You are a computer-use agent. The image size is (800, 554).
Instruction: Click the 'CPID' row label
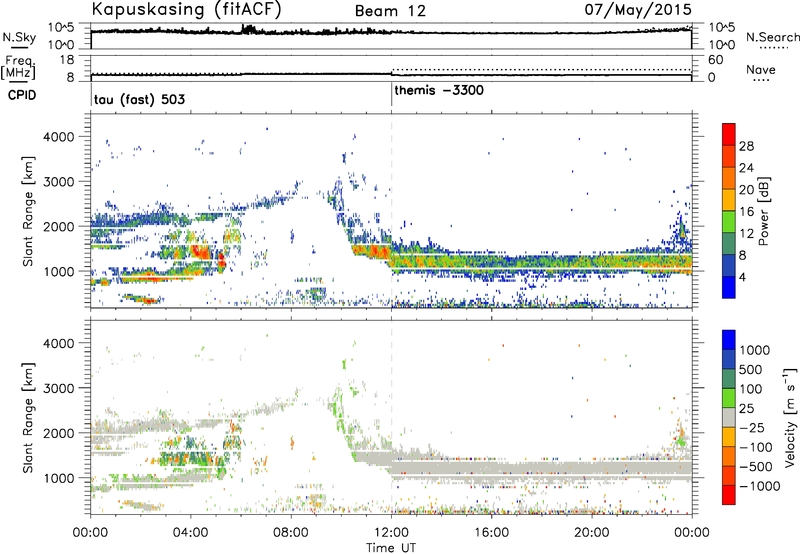click(22, 95)
